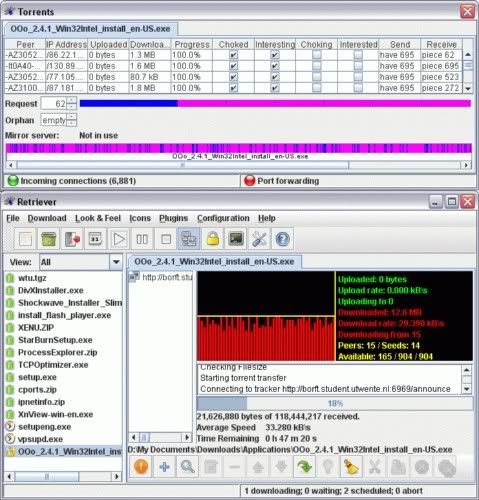This screenshot has width=479, height=500.
Task: Open the View All dropdown arrow
Action: click(116, 262)
